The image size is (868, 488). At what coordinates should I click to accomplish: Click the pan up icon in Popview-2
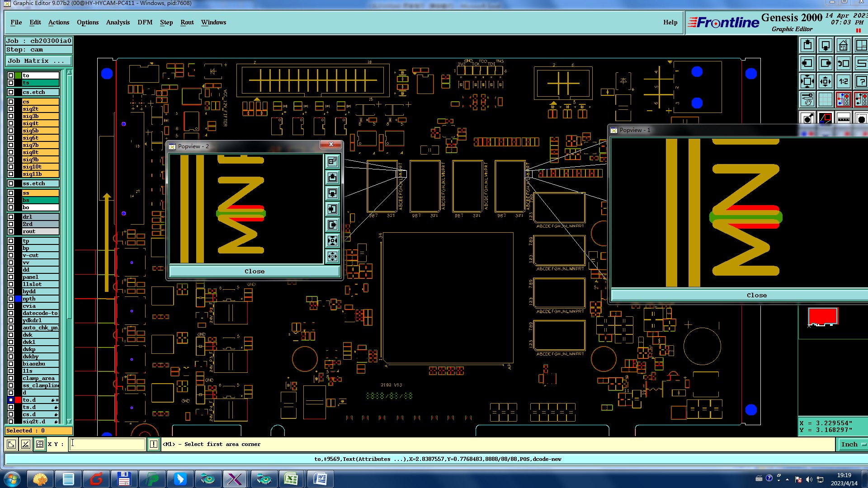[332, 177]
